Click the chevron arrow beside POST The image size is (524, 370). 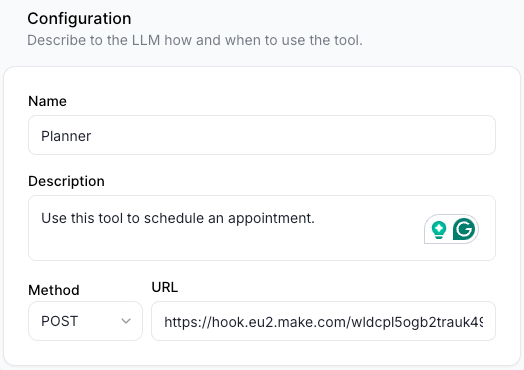[126, 321]
